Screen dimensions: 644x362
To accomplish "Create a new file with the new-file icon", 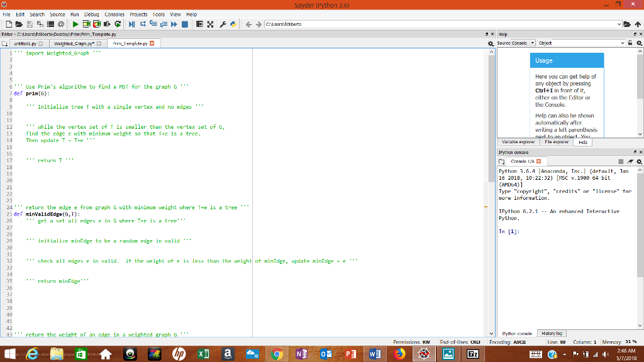I will click(x=8, y=24).
